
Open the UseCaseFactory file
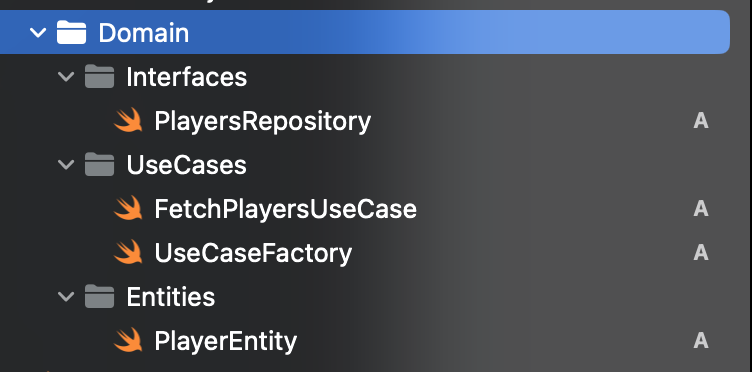coord(253,254)
